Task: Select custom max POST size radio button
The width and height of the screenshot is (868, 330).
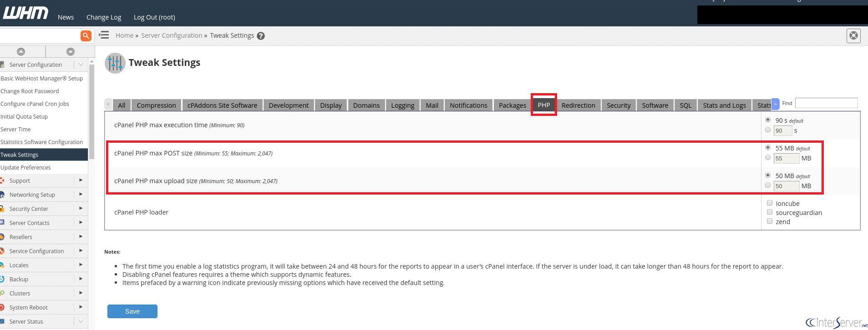Action: tap(768, 158)
